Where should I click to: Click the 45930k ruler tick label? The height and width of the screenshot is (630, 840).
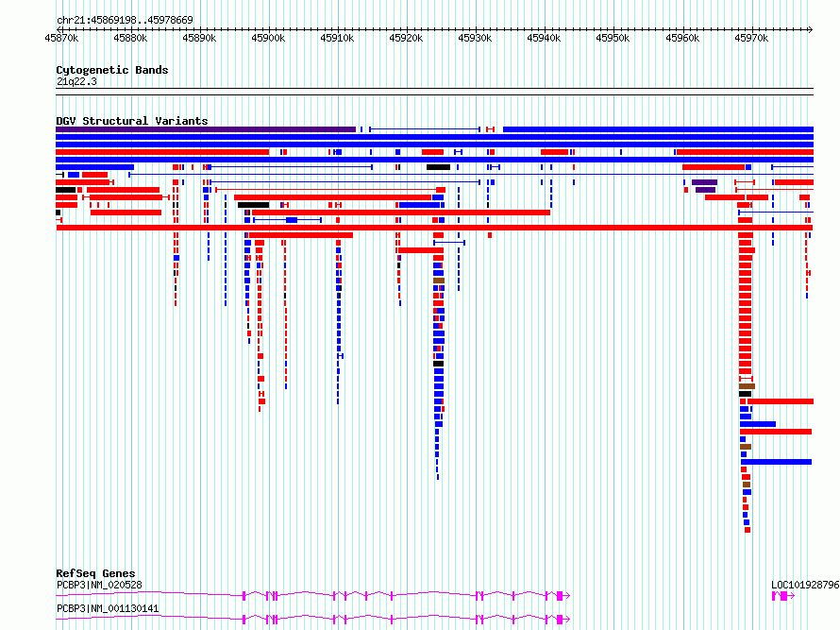[475, 38]
